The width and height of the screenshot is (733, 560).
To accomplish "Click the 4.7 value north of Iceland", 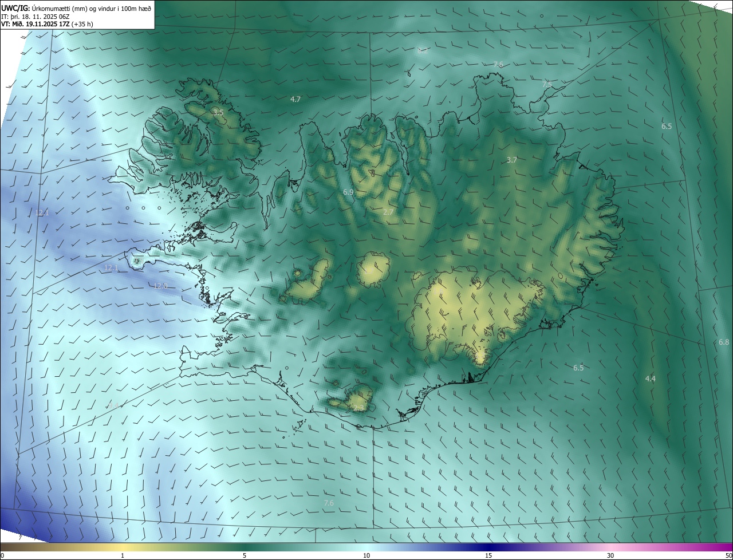I will pos(295,99).
